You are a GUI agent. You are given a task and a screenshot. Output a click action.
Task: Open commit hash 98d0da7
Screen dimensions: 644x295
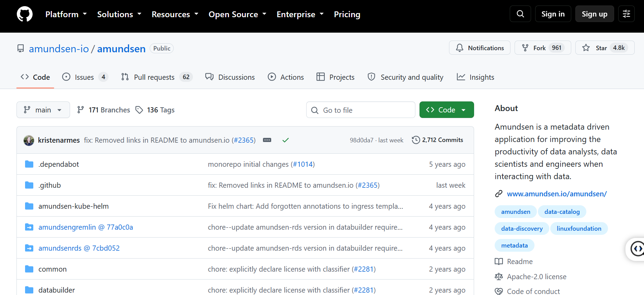tap(361, 140)
